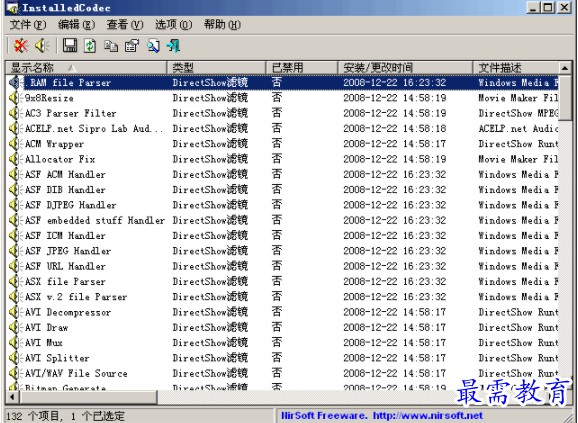Viewport: 578px width, 423px height.
Task: Maximize the InstalledCodec window
Action: pyautogui.click(x=548, y=8)
